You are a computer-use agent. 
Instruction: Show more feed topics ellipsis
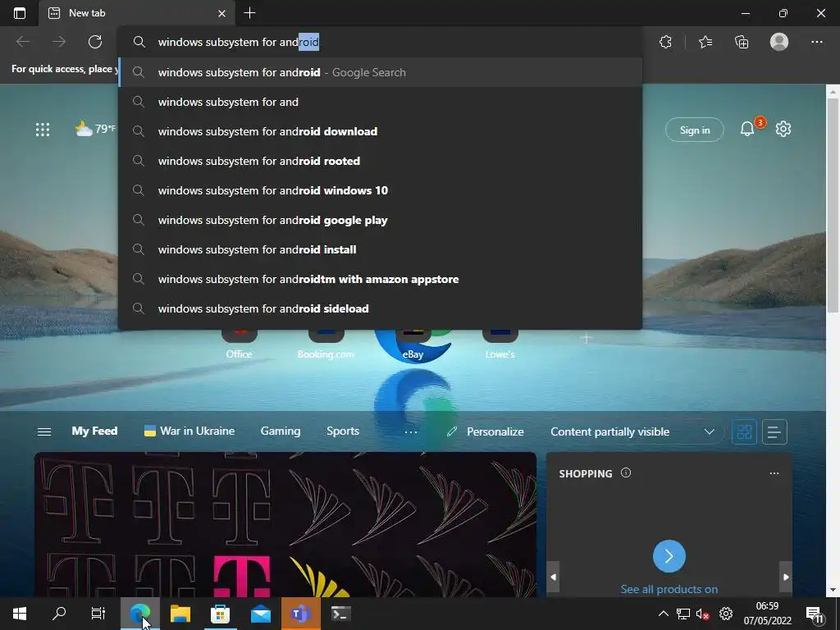pos(411,431)
